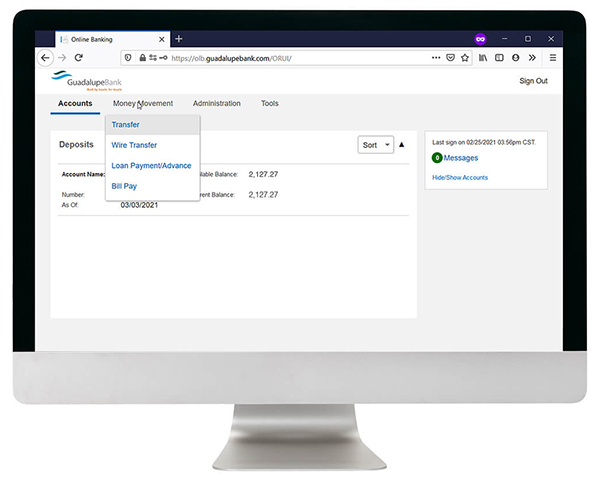
Task: Close the browser window
Action: pyautogui.click(x=551, y=39)
